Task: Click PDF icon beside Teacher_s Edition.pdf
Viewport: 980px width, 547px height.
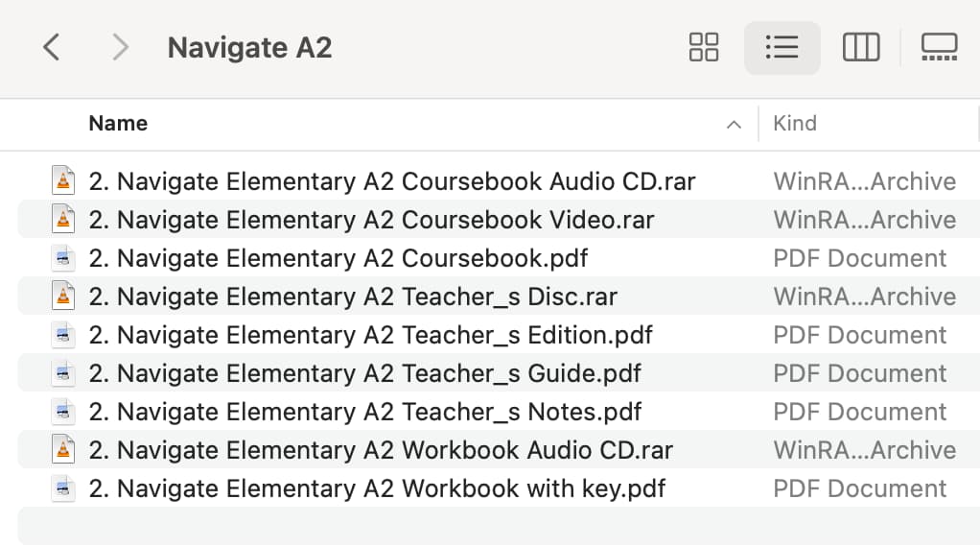Action: click(x=63, y=335)
